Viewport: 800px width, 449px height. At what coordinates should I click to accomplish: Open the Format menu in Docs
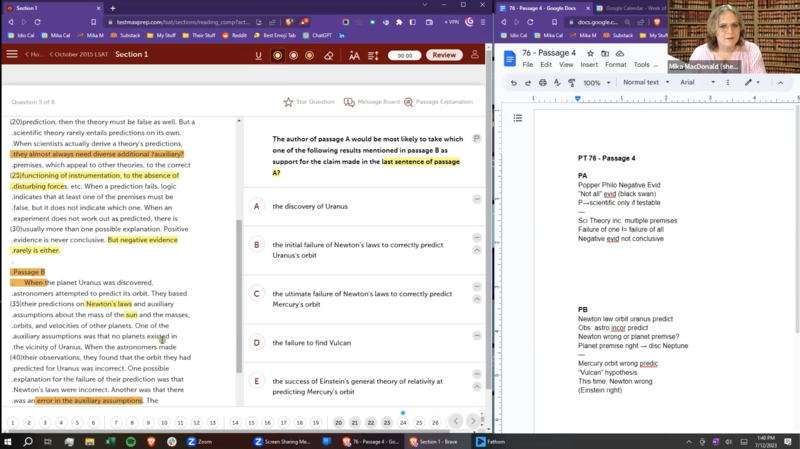coord(615,65)
